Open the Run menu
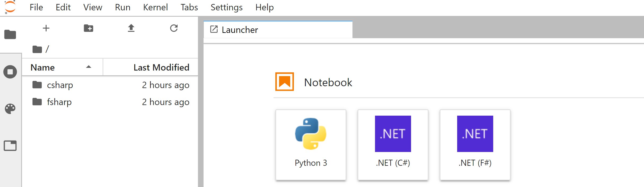This screenshot has height=187, width=644. coord(123,7)
